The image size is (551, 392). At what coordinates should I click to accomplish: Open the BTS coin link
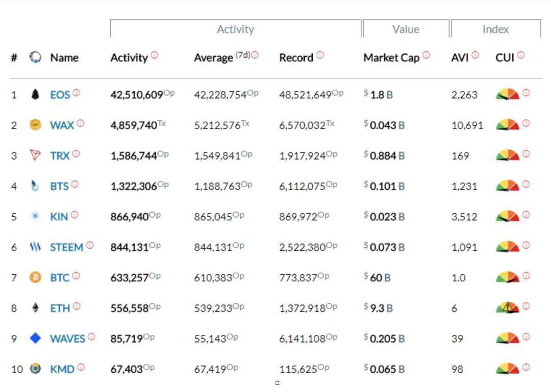[59, 186]
